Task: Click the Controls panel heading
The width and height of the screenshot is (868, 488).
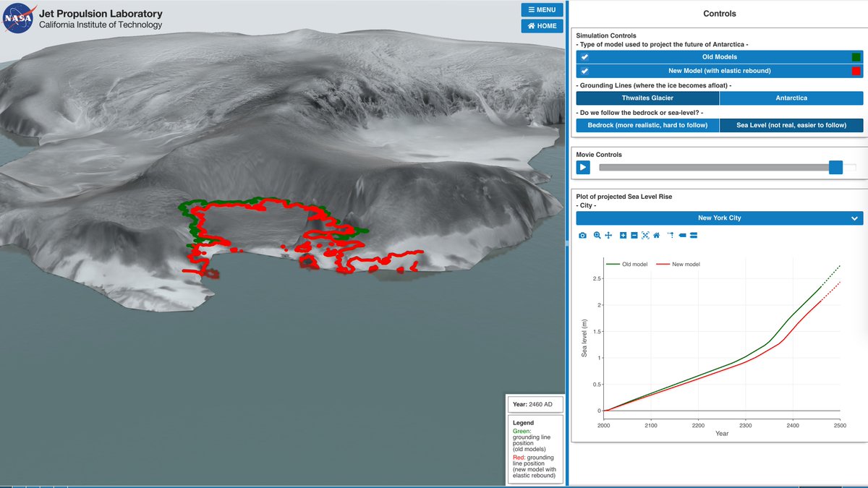Action: [x=720, y=14]
